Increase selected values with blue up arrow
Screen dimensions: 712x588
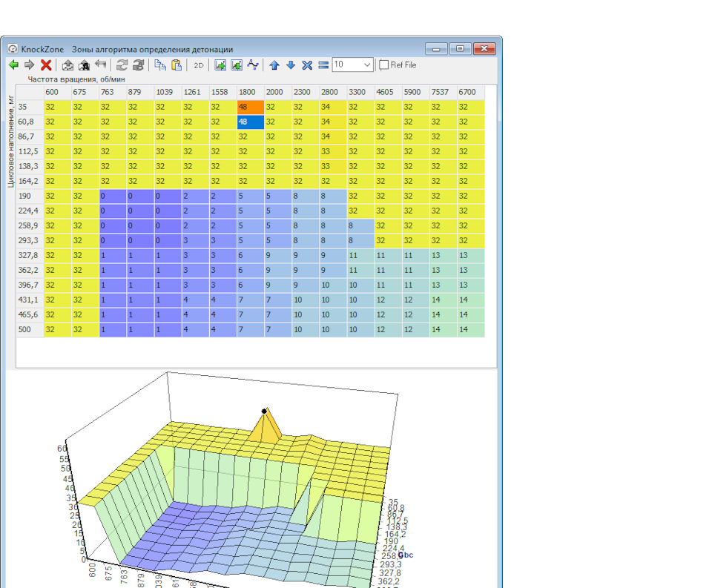pos(274,65)
